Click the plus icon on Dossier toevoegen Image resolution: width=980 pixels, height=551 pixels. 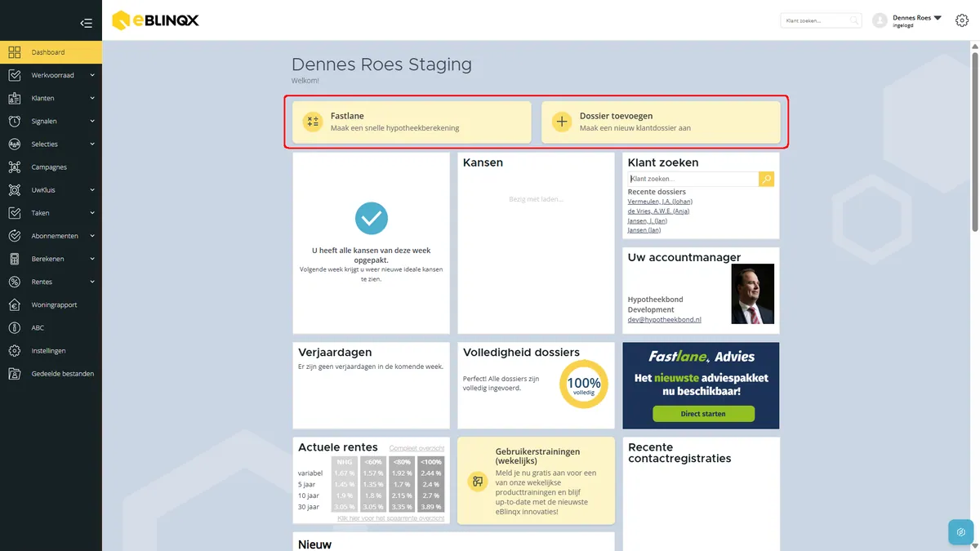click(x=562, y=122)
